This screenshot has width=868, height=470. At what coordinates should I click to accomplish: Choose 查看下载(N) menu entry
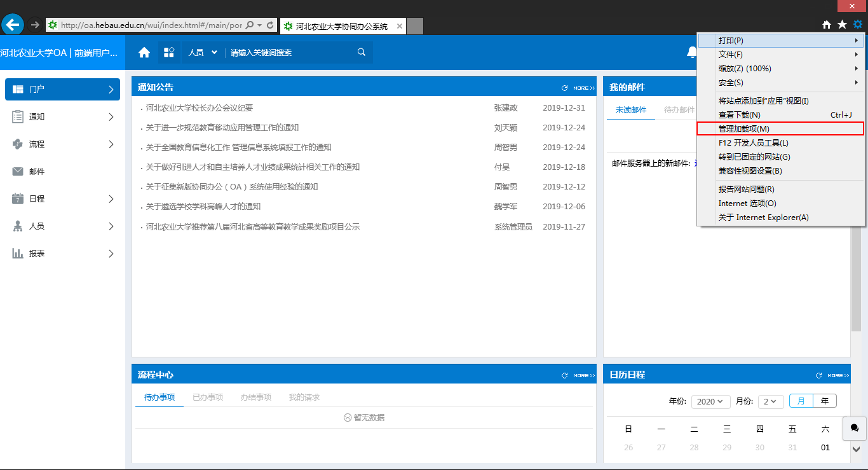[781, 115]
